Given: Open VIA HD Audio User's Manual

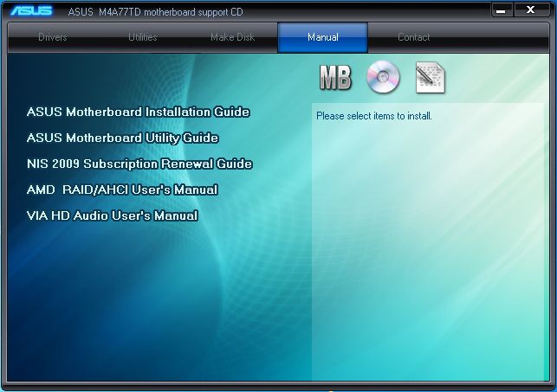Looking at the screenshot, I should tap(113, 215).
